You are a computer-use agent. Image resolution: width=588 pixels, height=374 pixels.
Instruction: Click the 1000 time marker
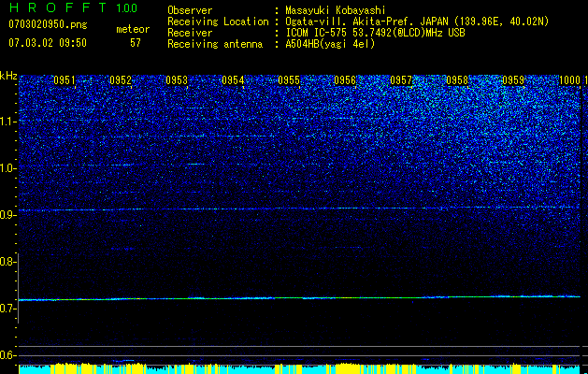pos(569,80)
